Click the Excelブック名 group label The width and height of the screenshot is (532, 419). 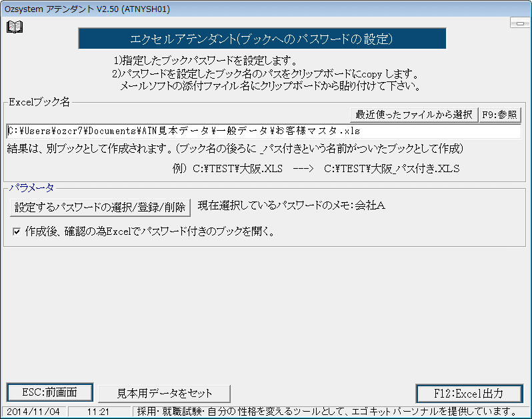coord(39,102)
